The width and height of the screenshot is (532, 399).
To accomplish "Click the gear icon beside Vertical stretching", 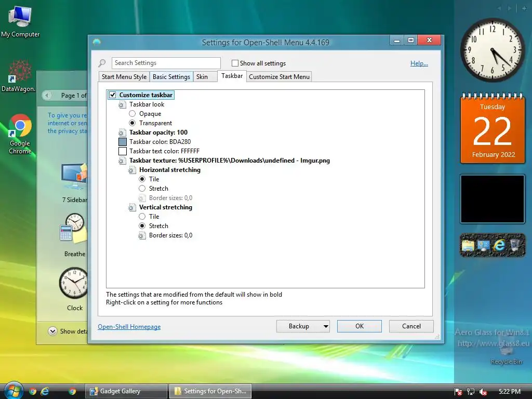I will 132,207.
